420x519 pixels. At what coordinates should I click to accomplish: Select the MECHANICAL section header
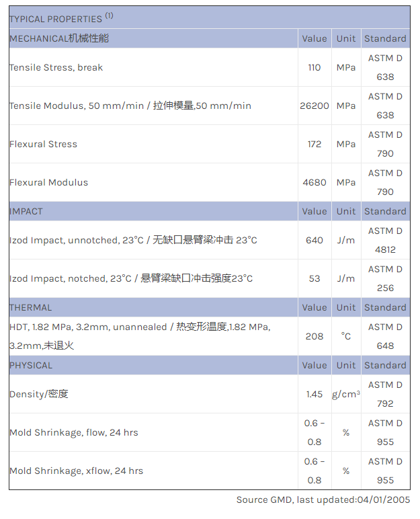[59, 38]
